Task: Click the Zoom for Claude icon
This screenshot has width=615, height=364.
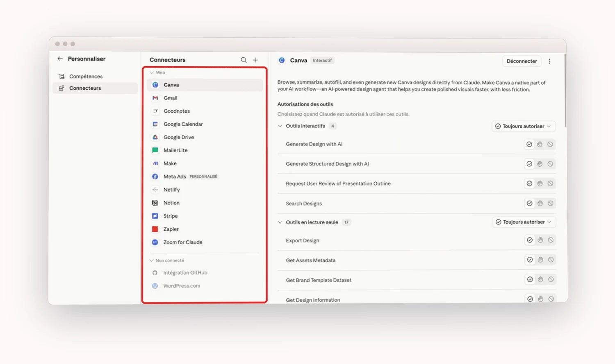Action: coord(155,242)
